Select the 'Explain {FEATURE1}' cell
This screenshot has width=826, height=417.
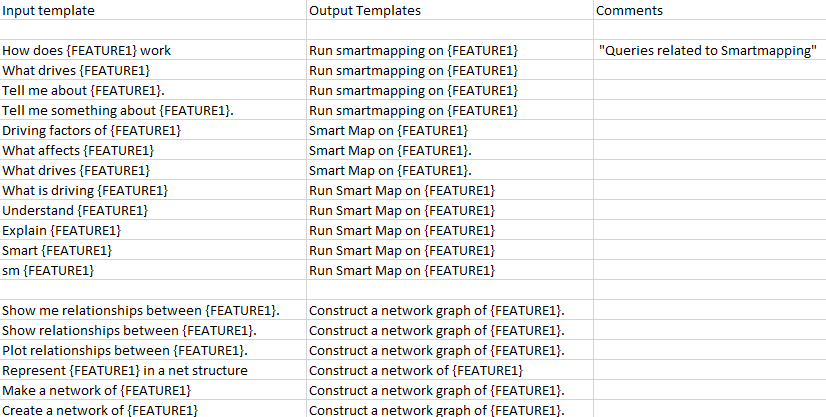[153, 230]
